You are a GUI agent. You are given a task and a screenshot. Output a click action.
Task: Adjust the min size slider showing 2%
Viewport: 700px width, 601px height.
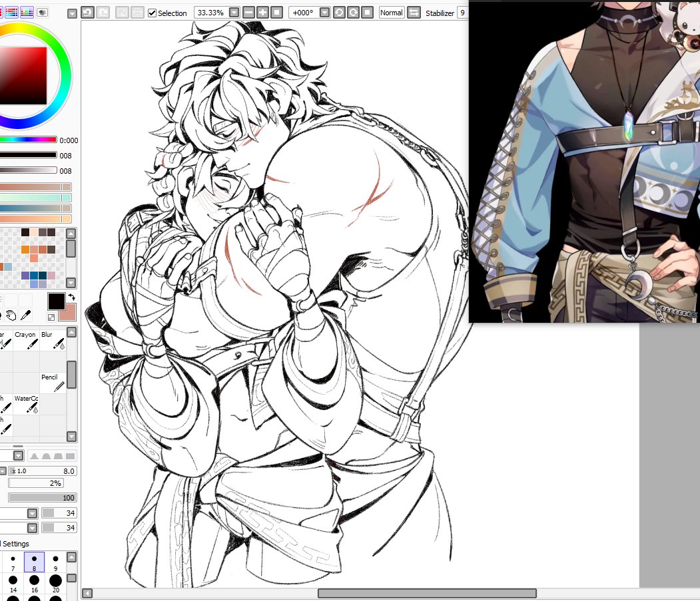tap(36, 483)
